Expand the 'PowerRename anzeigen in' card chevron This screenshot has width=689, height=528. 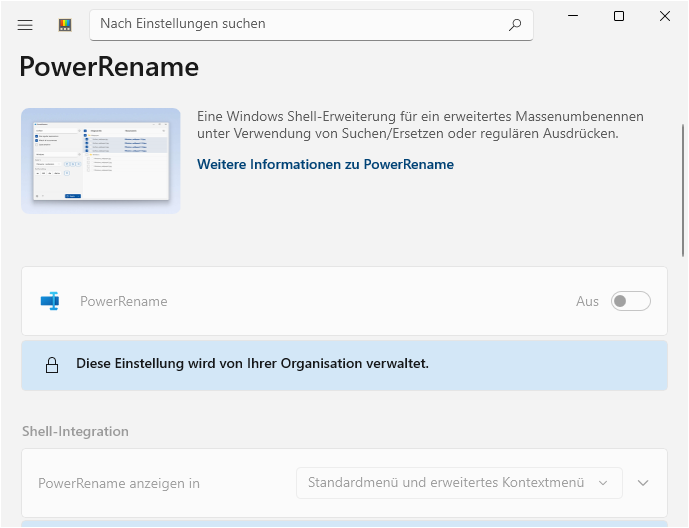[x=643, y=483]
